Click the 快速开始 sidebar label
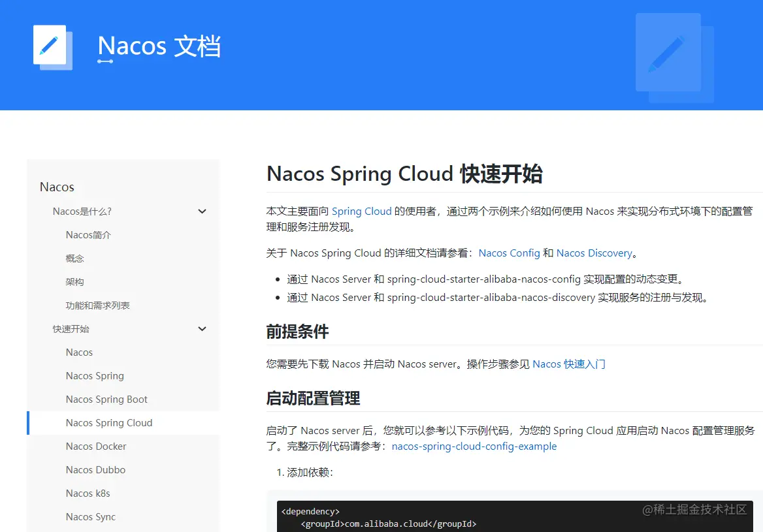This screenshot has height=532, width=763. pyautogui.click(x=71, y=329)
